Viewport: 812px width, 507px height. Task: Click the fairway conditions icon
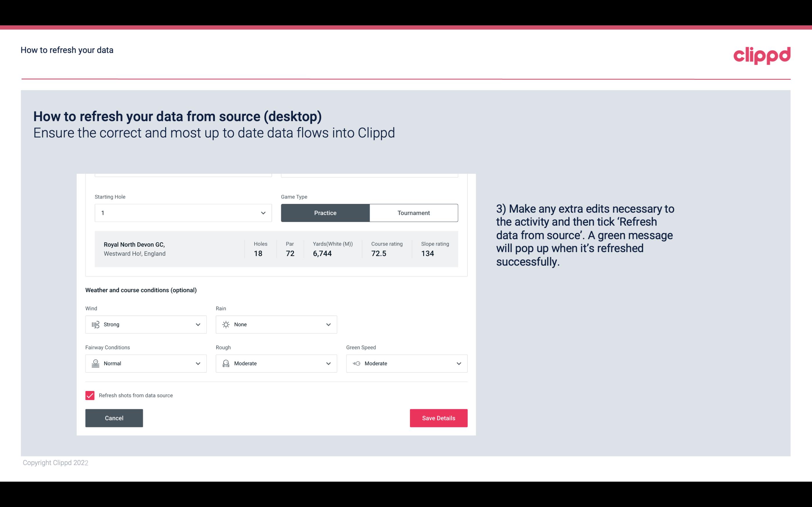click(x=95, y=363)
